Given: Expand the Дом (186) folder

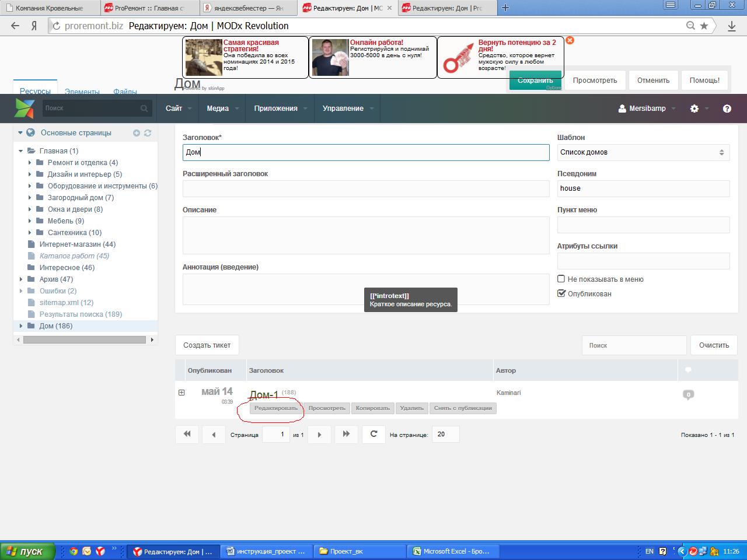Looking at the screenshot, I should point(21,325).
